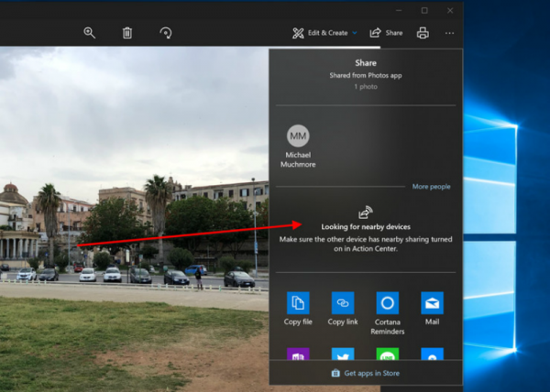Click the Share button in toolbar

[386, 33]
